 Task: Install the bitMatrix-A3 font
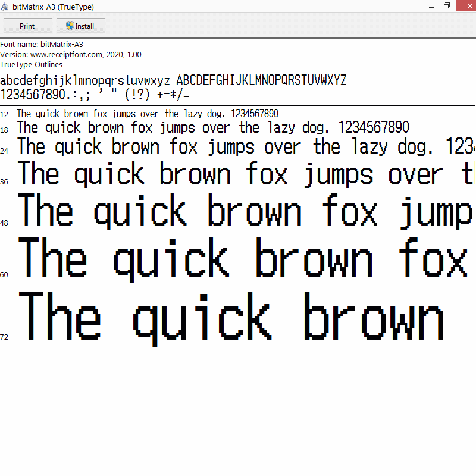(81, 26)
